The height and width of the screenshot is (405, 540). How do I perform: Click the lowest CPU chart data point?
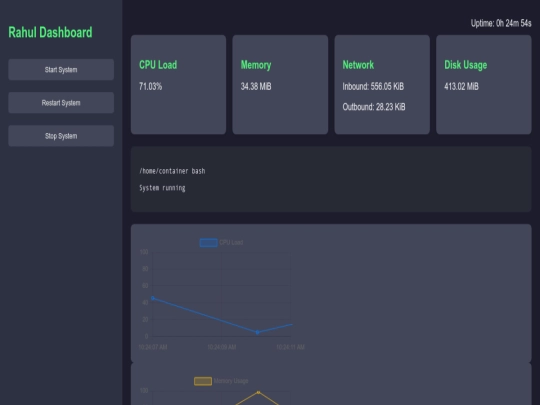tap(257, 332)
